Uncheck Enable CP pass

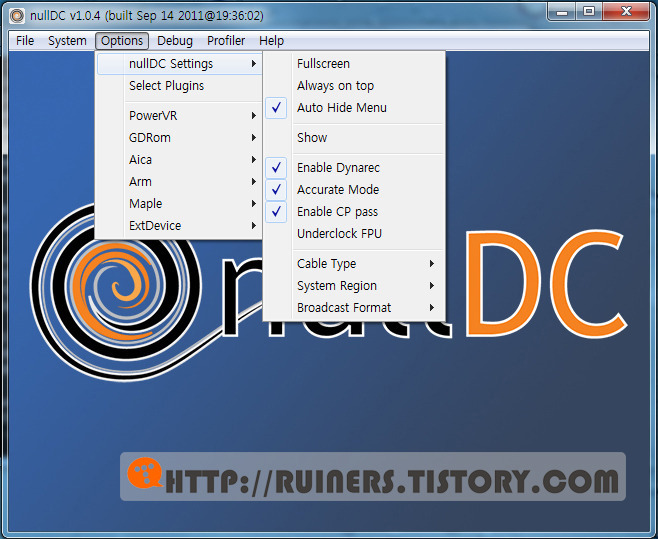coord(354,212)
